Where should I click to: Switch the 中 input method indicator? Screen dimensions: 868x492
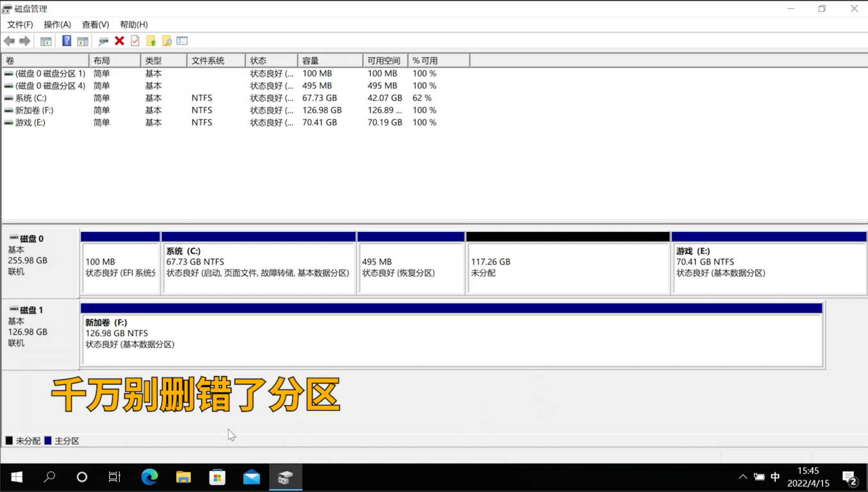[775, 477]
